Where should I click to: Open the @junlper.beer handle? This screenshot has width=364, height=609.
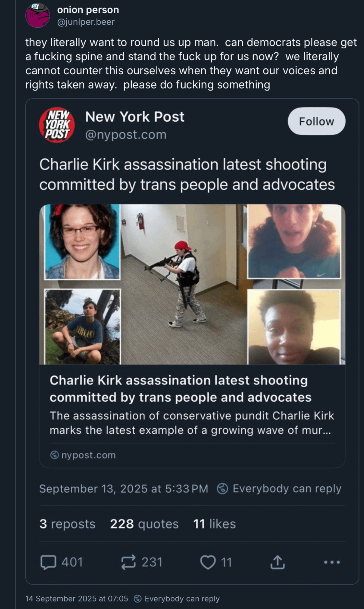tap(86, 22)
